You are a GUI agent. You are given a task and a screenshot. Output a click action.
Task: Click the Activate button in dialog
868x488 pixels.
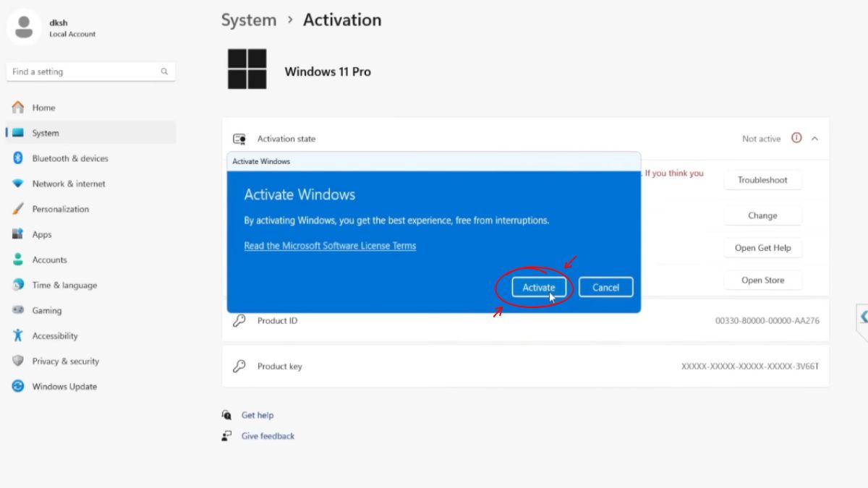pos(539,287)
